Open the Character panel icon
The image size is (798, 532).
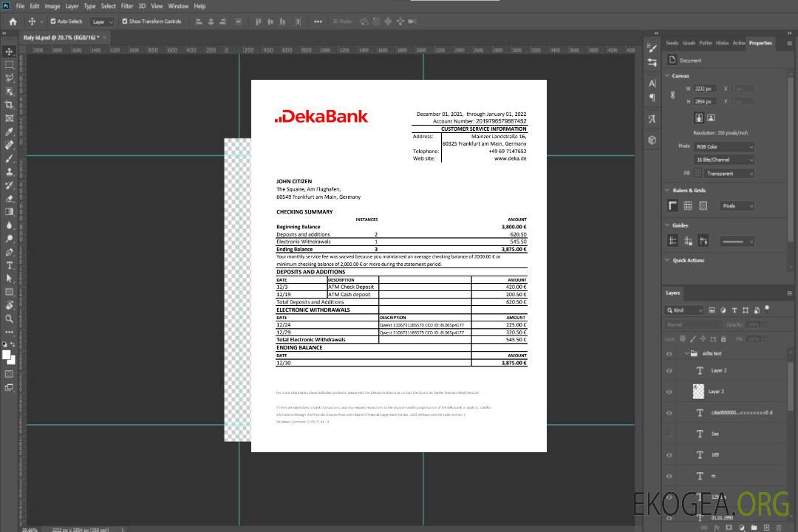tap(652, 83)
